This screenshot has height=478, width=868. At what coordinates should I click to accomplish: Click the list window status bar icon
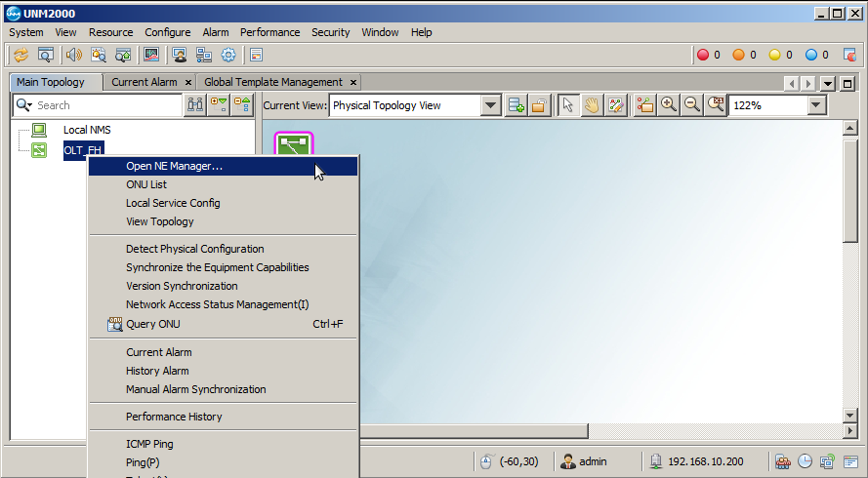point(850,461)
